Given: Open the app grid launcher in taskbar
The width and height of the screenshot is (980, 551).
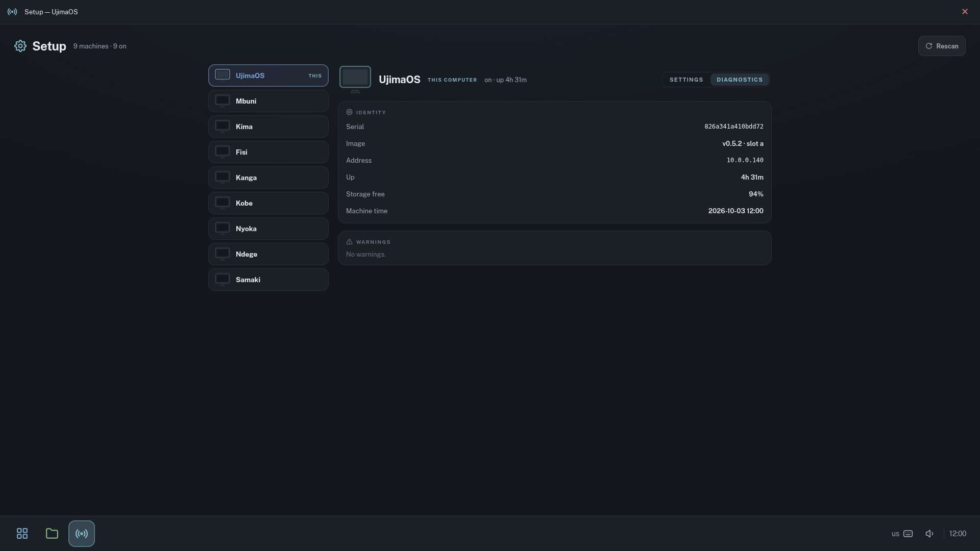Looking at the screenshot, I should tap(22, 534).
